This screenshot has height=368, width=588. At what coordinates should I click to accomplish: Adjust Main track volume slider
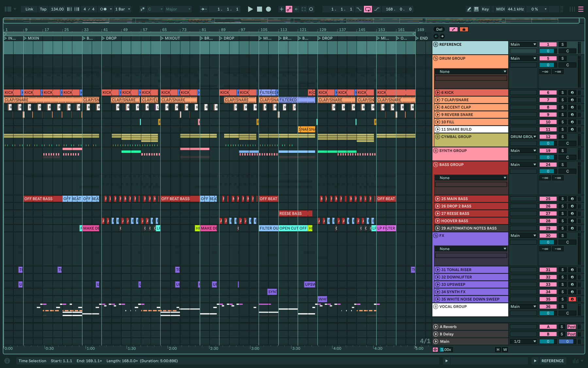pyautogui.click(x=548, y=342)
